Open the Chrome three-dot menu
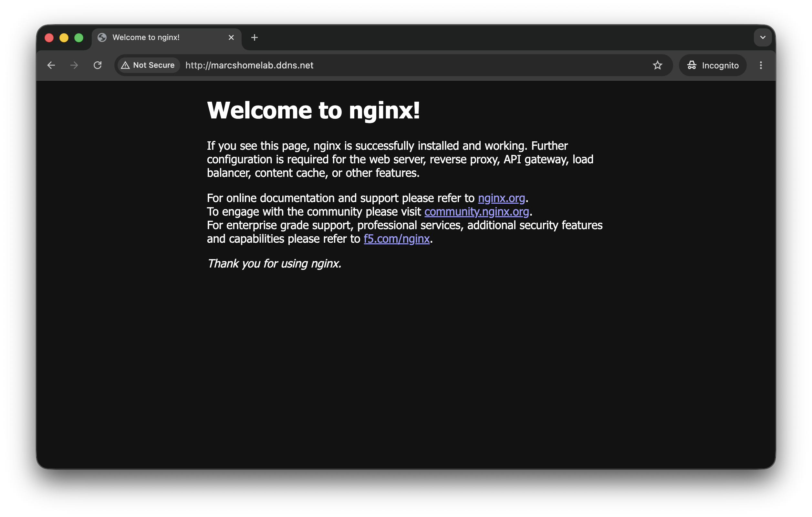812x517 pixels. pyautogui.click(x=761, y=65)
